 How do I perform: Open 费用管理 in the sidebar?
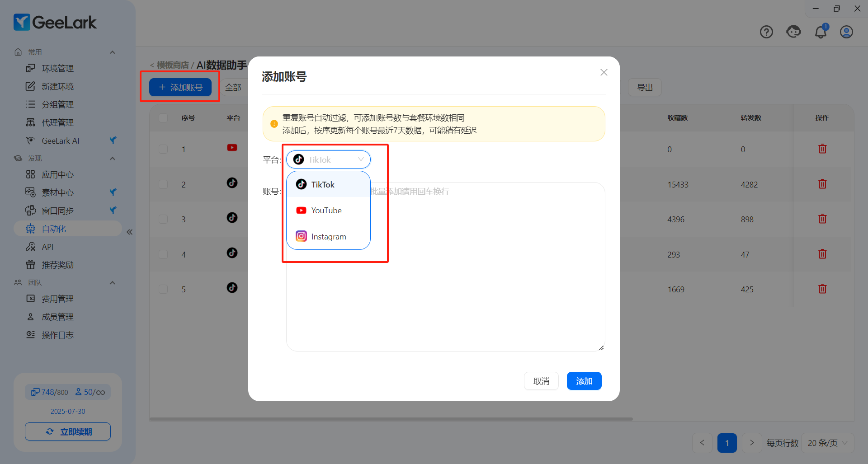point(57,299)
